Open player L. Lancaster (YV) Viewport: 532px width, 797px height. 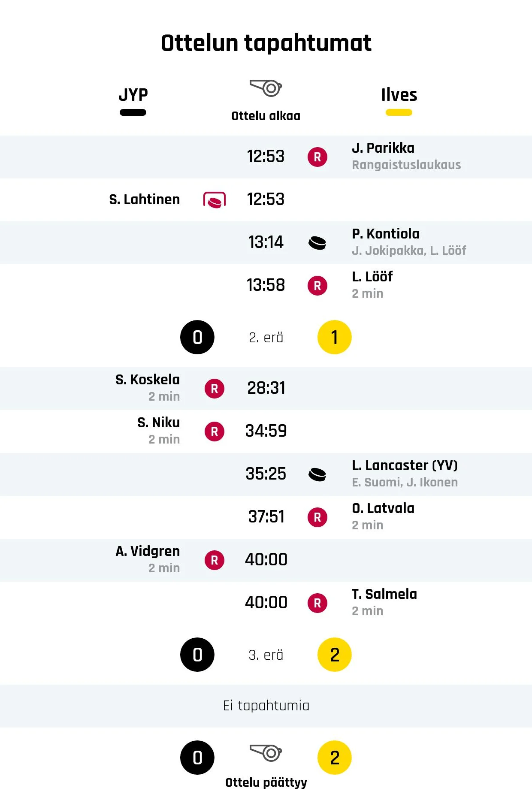(405, 465)
